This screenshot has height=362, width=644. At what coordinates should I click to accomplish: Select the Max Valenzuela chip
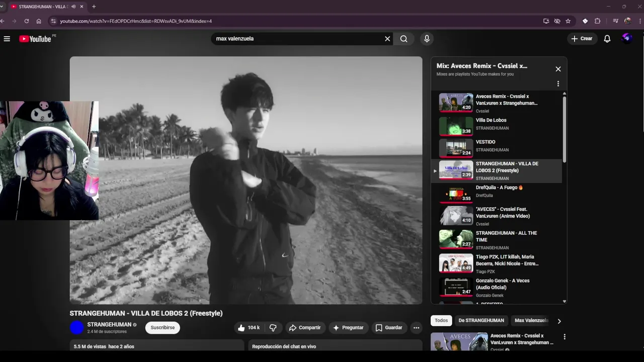[x=531, y=321]
